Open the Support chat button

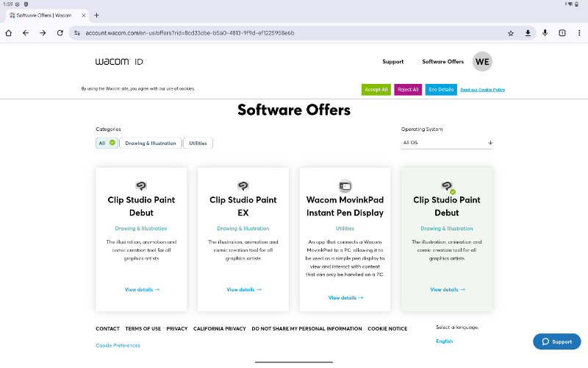[x=557, y=342]
